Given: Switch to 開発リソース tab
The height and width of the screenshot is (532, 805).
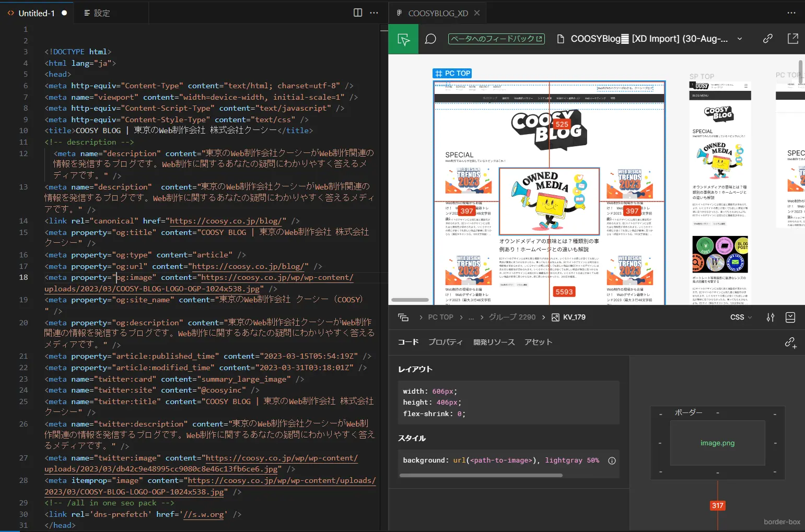Looking at the screenshot, I should (x=494, y=342).
